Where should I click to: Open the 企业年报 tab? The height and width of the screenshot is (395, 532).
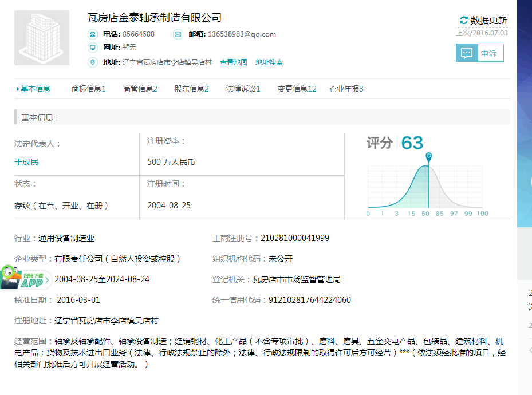(x=346, y=89)
